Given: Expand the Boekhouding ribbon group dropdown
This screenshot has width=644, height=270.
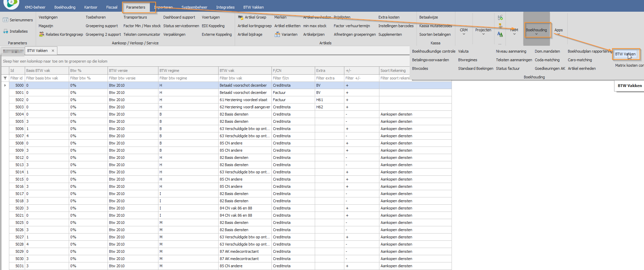Looking at the screenshot, I should pos(536,32).
